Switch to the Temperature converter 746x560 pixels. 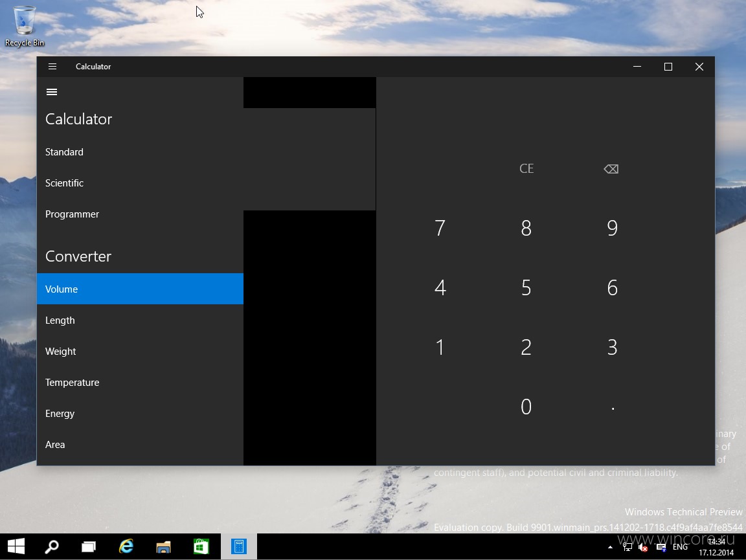140,383
